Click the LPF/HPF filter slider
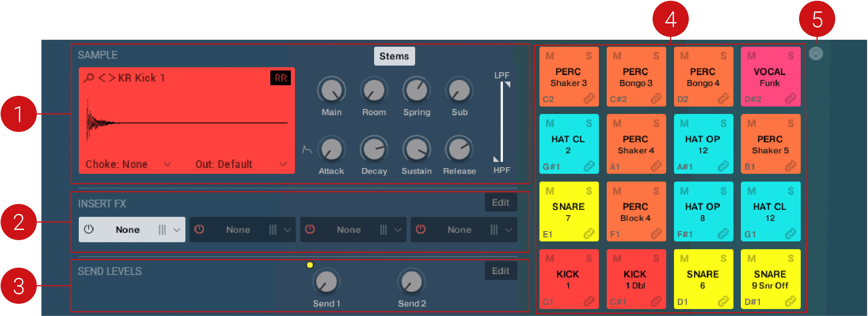868x316 pixels. pos(502,122)
